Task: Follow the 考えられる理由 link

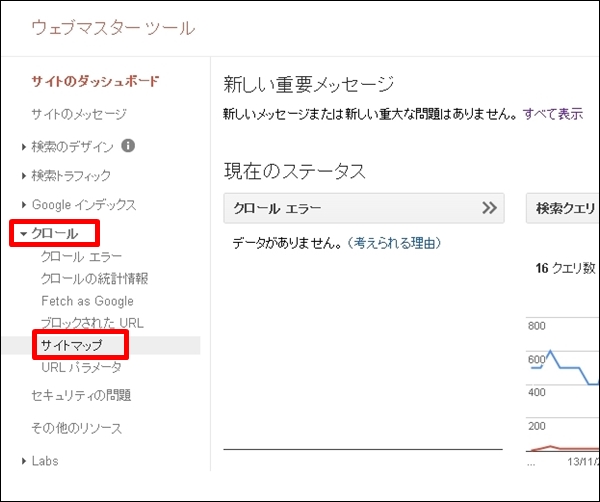Action: pyautogui.click(x=394, y=243)
